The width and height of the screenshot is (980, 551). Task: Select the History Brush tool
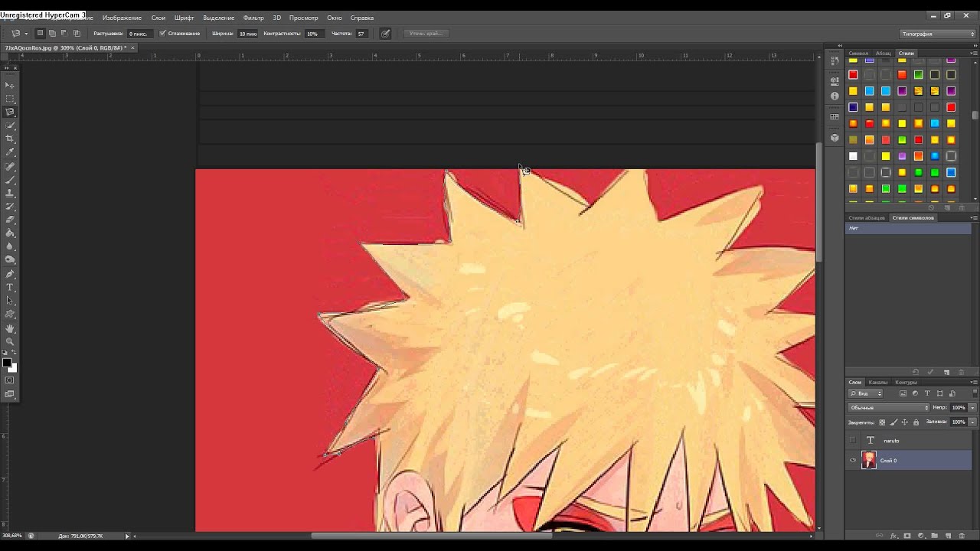tap(10, 207)
